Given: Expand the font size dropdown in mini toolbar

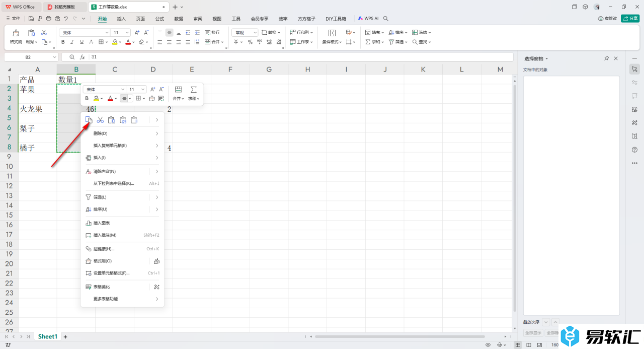Looking at the screenshot, I should [x=143, y=90].
